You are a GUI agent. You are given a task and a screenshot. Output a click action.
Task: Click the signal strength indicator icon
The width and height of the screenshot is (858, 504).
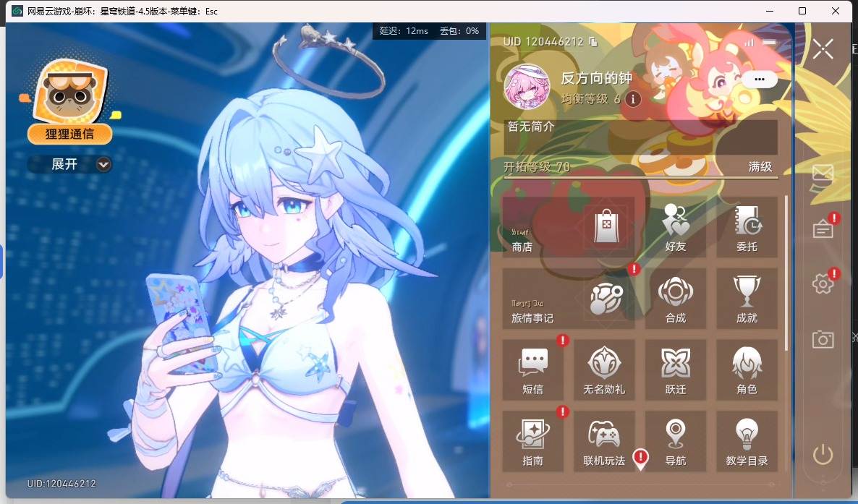click(749, 42)
